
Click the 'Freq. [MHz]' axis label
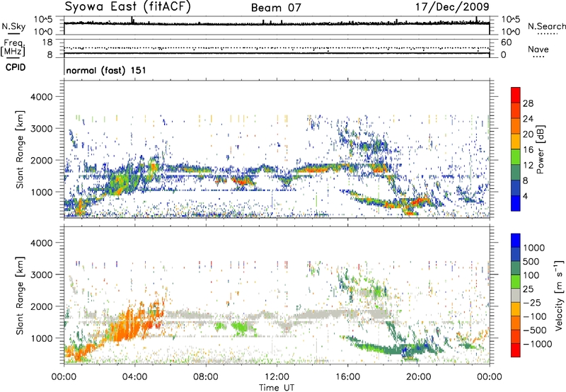click(x=13, y=48)
